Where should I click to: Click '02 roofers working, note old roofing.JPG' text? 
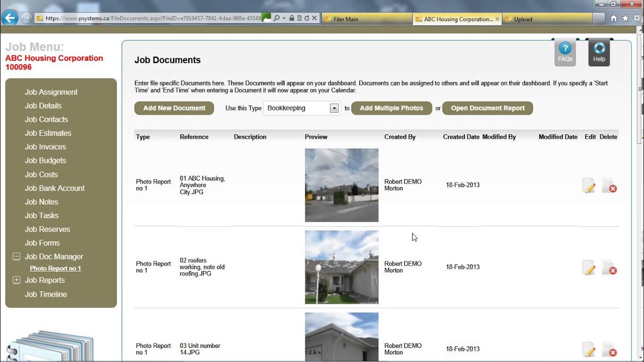[x=202, y=267]
